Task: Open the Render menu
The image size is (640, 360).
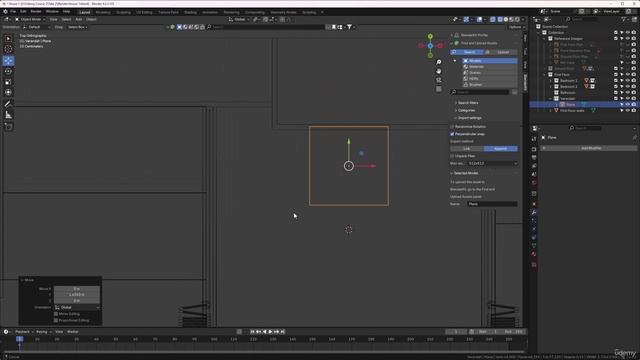Action: [x=36, y=11]
